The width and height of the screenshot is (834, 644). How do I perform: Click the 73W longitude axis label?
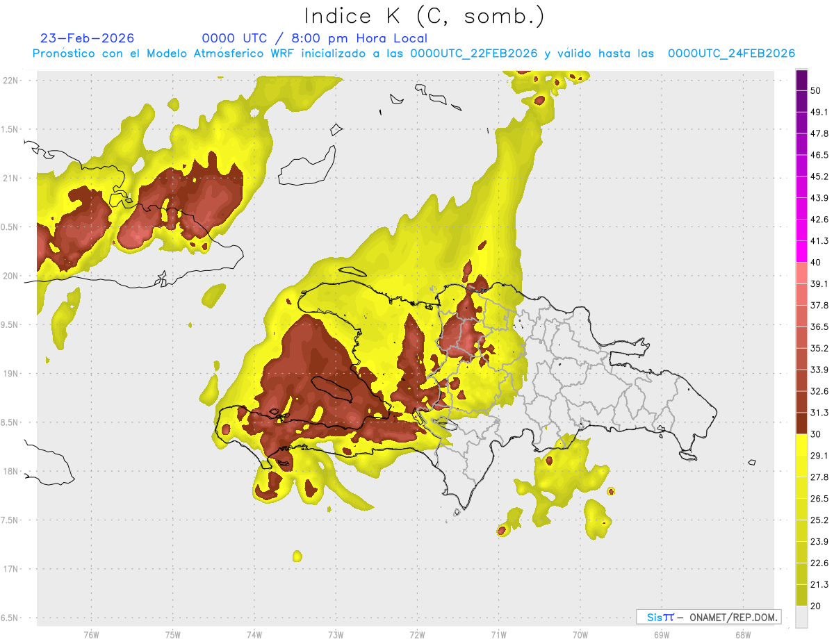click(x=336, y=635)
